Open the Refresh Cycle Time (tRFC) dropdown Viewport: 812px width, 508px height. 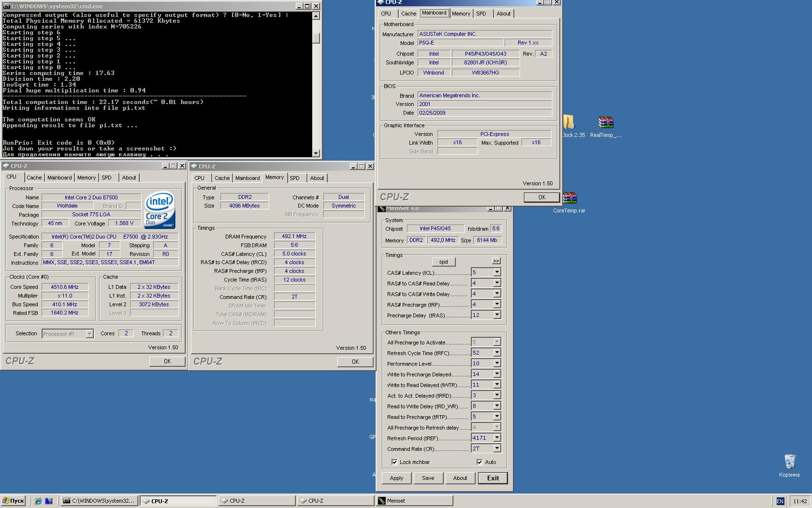(x=496, y=353)
